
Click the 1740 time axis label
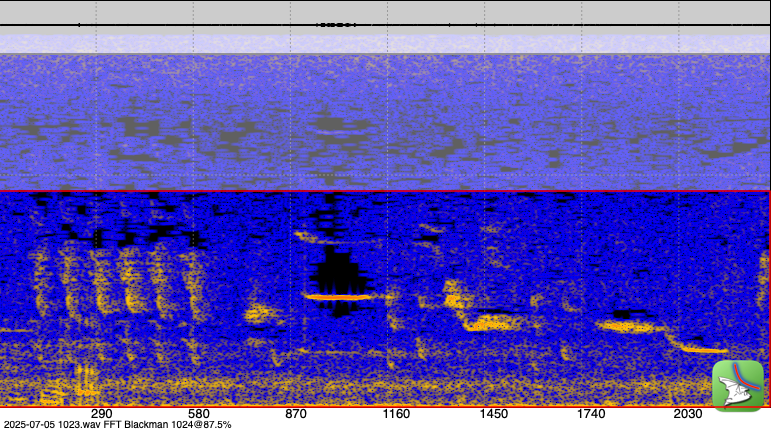point(591,414)
